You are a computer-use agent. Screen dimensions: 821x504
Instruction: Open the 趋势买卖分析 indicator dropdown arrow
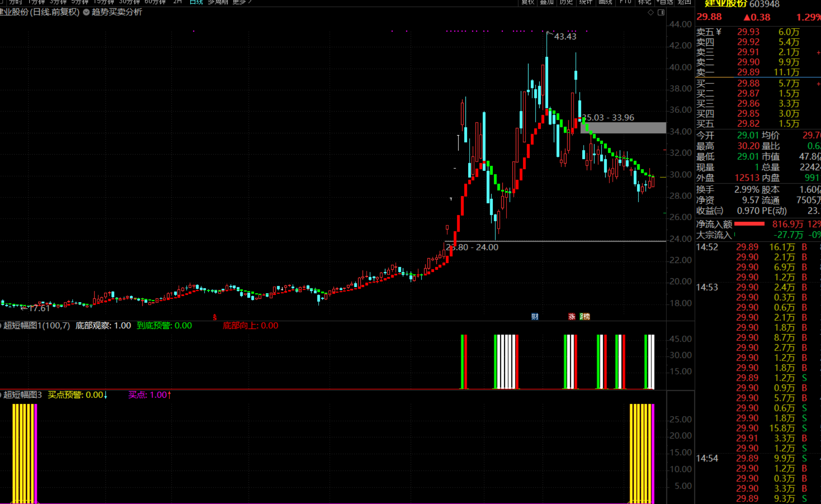click(86, 12)
